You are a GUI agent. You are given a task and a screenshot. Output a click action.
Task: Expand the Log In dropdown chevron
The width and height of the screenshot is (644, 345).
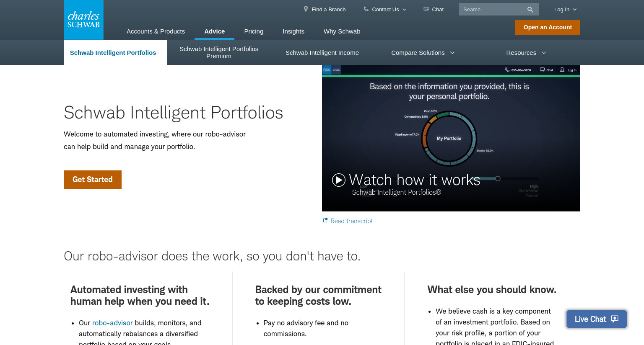(575, 9)
